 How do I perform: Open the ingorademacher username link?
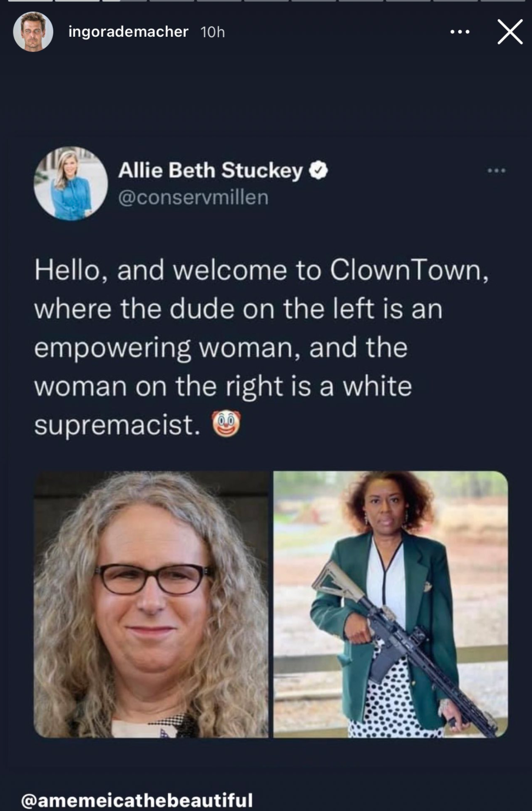point(128,31)
